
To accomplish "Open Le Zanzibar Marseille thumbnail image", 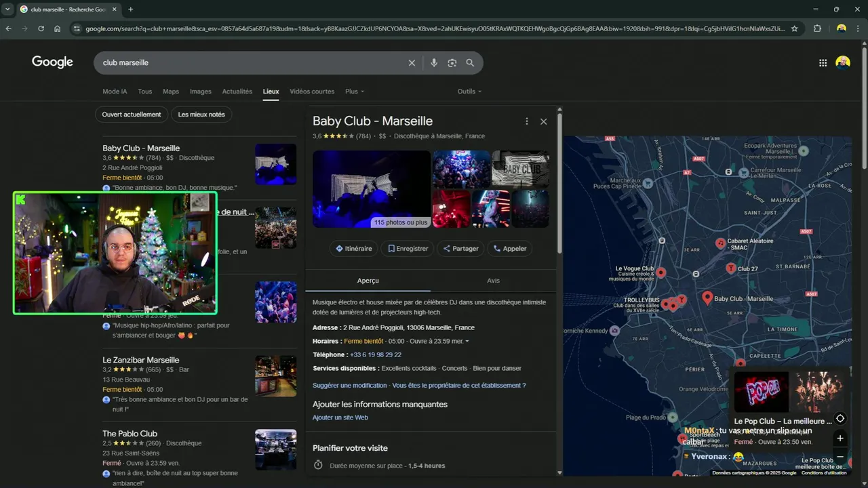I will [x=276, y=376].
